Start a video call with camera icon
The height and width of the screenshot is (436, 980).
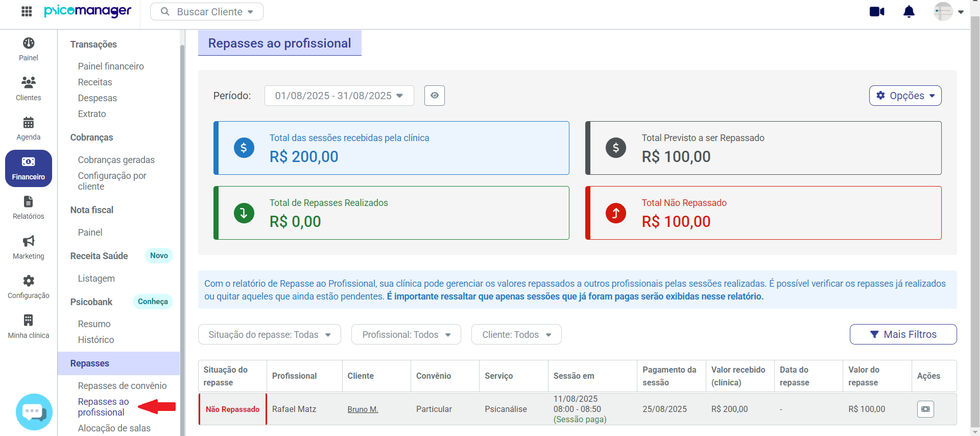click(x=877, y=11)
